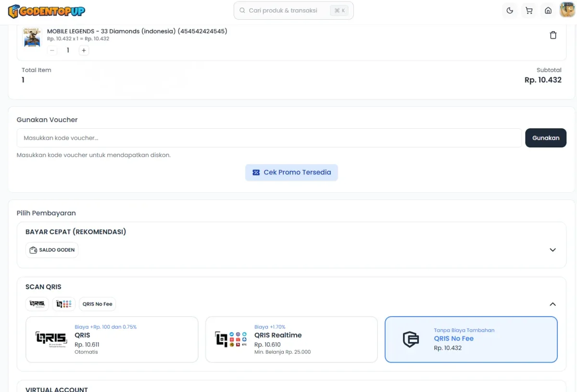
Task: Click the voucher code input field
Action: pyautogui.click(x=269, y=138)
